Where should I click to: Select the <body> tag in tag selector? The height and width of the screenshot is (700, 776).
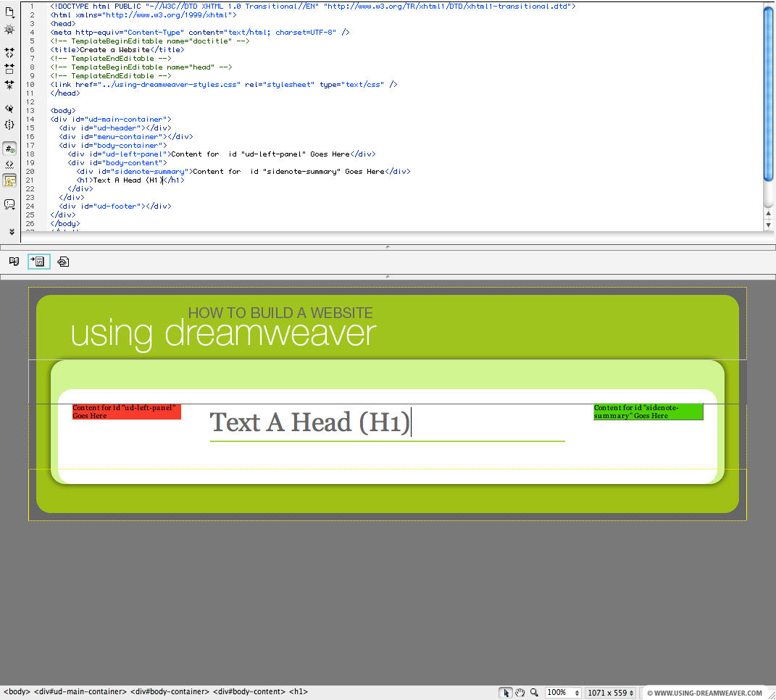pyautogui.click(x=17, y=691)
